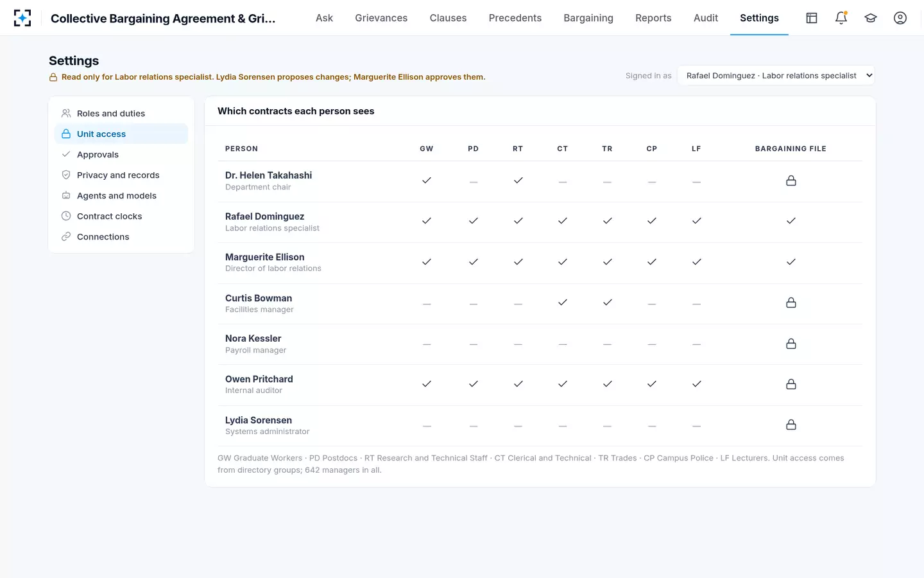
Task: Click the Department chair subtitle
Action: coord(258,187)
